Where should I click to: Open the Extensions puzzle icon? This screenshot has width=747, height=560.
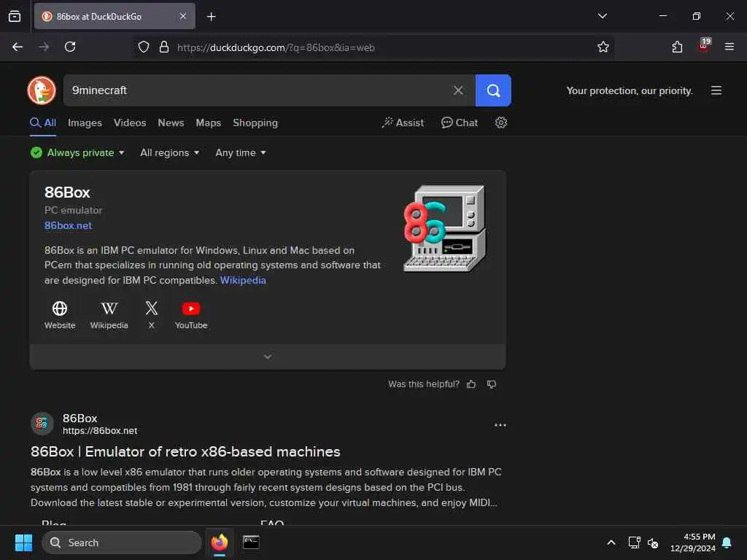click(677, 47)
